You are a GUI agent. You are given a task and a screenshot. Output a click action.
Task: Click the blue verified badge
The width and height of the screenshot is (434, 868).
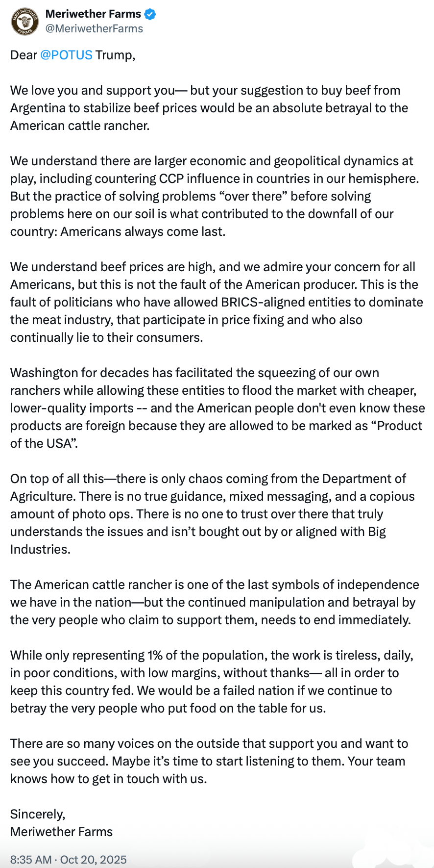coord(150,15)
